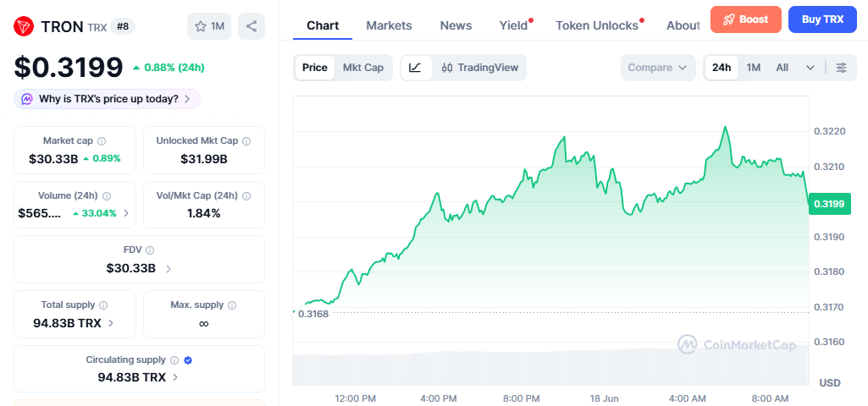This screenshot has width=868, height=406.
Task: Show info for FDV
Action: pos(150,250)
